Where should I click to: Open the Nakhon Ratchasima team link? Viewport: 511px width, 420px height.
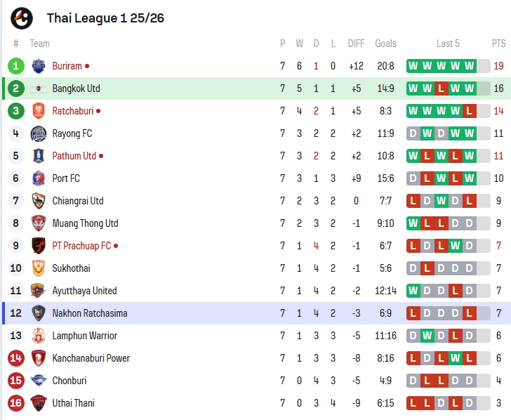click(89, 313)
